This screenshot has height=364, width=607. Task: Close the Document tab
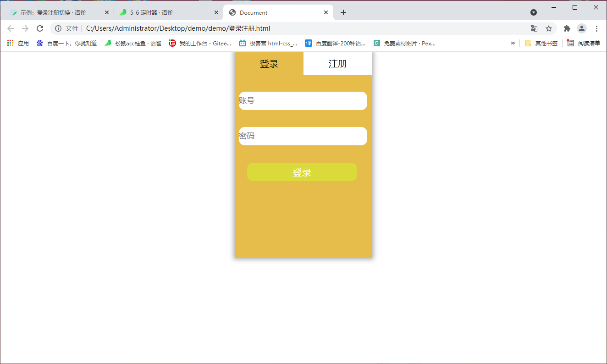[x=326, y=12]
